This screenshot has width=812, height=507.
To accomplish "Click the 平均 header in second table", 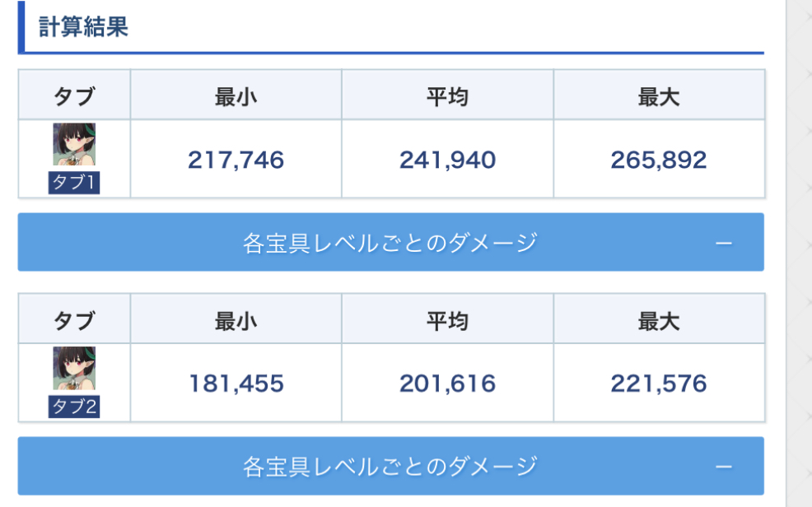I will [x=447, y=320].
